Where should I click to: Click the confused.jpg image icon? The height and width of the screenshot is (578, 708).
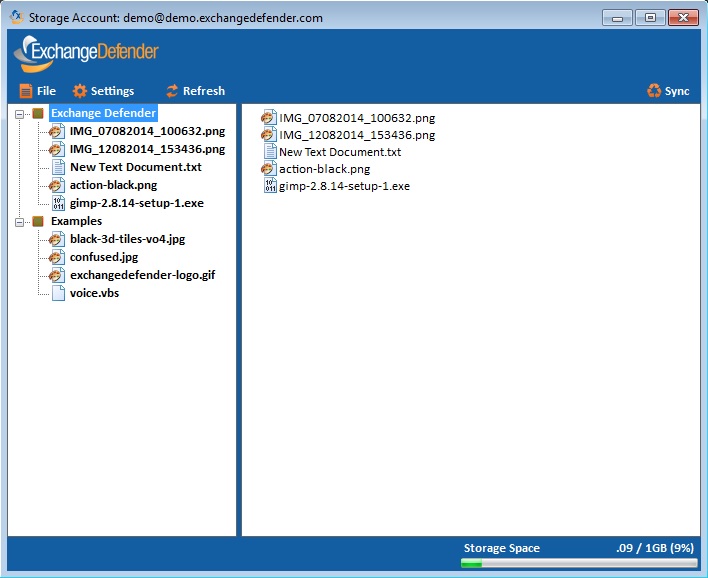tap(58, 257)
